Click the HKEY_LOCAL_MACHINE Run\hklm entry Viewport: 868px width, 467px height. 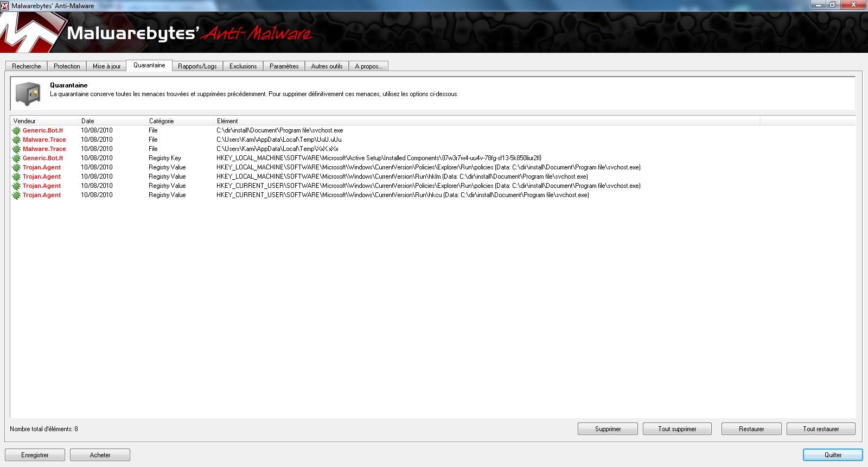[402, 176]
